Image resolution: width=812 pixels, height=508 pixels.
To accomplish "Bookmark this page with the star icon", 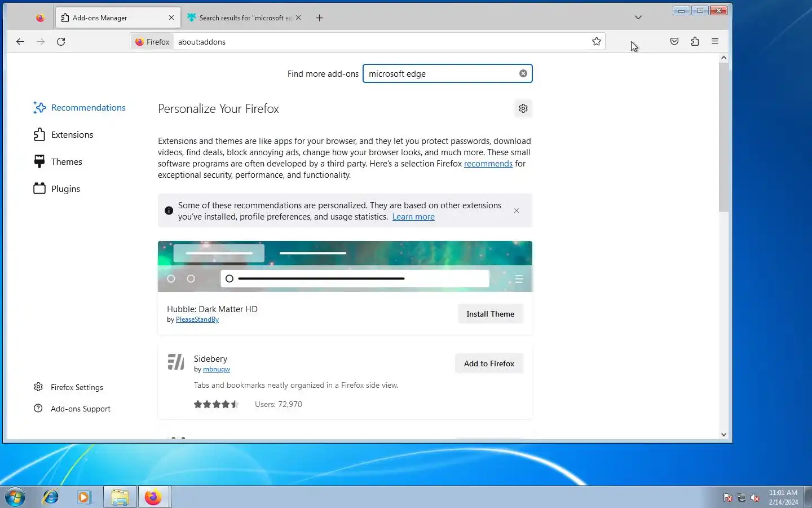I will [597, 41].
